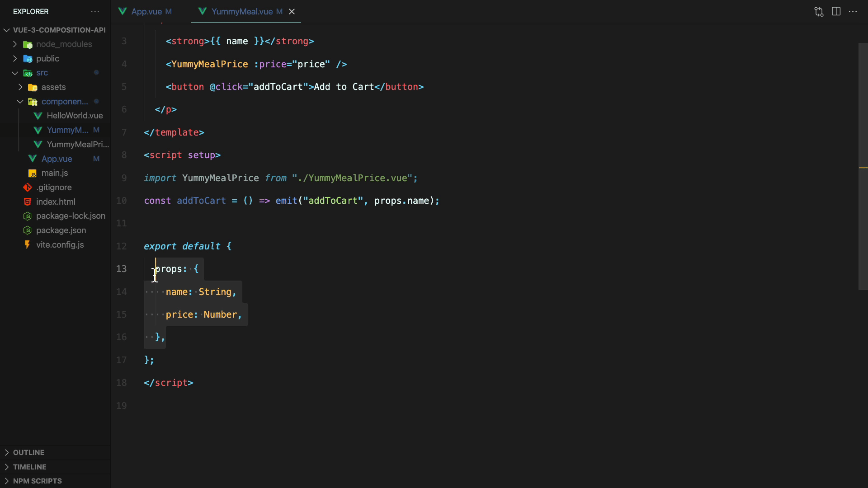Viewport: 868px width, 488px height.
Task: Expand the assets folder
Action: point(53,87)
